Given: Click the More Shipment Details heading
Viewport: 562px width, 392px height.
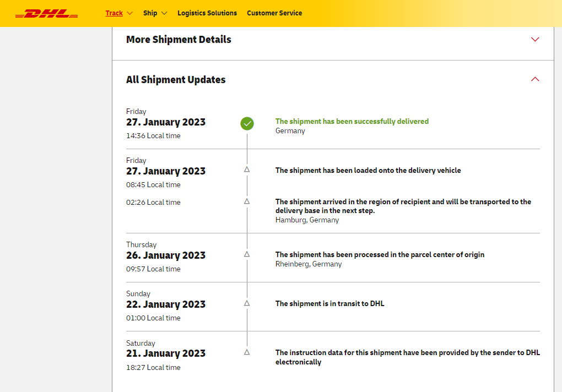Looking at the screenshot, I should click(179, 40).
